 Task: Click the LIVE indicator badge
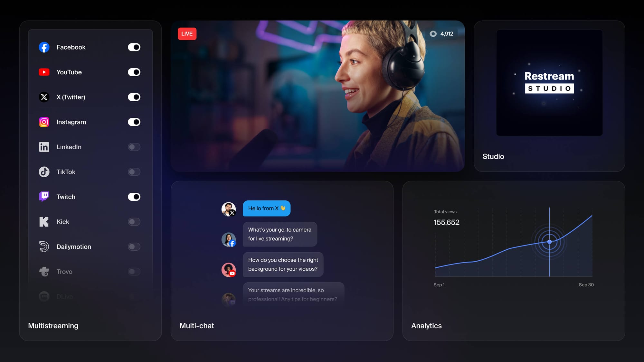click(x=187, y=33)
